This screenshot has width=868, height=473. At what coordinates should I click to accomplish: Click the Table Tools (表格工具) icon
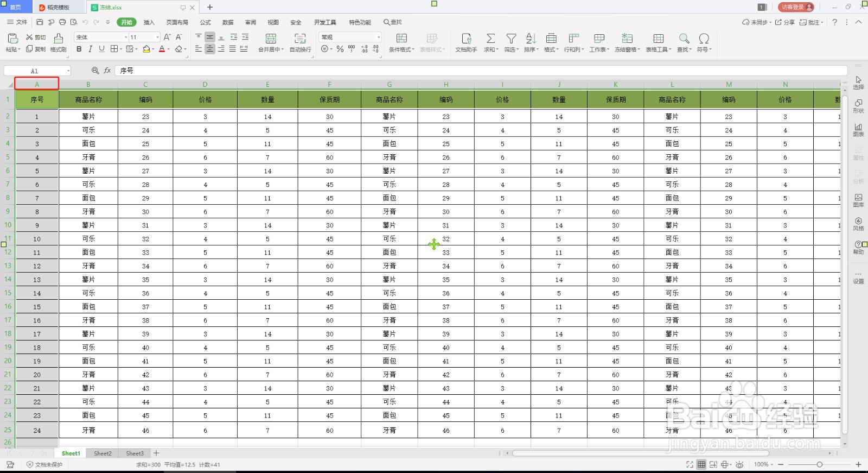(659, 39)
